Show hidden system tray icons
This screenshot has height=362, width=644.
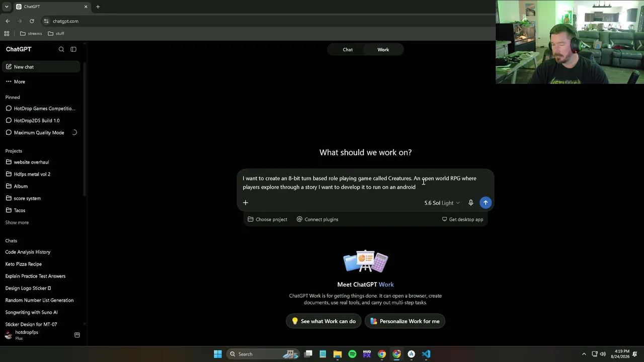[584, 354]
